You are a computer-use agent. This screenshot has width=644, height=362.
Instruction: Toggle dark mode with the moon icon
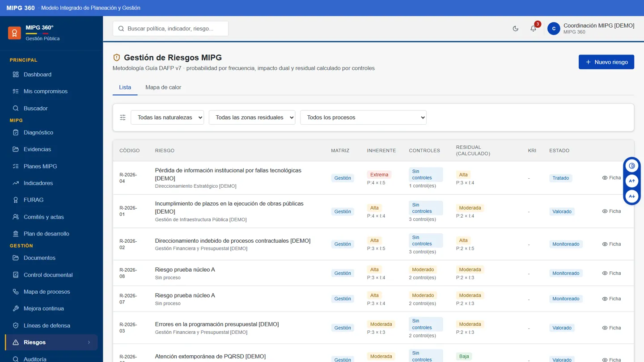coord(516,29)
